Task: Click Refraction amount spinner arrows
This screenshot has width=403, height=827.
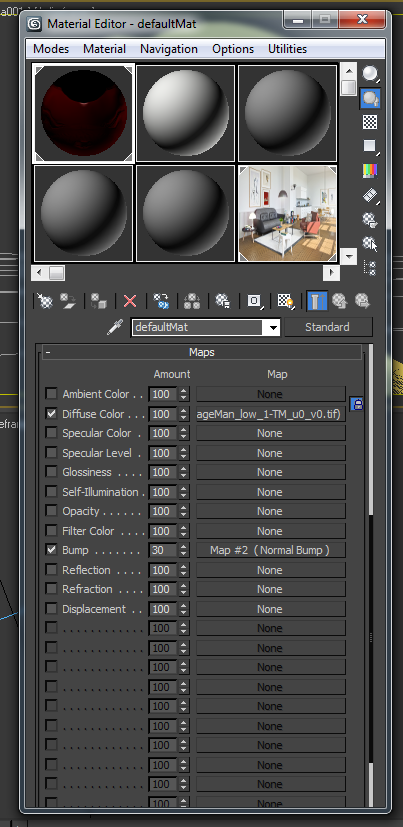Action: pyautogui.click(x=184, y=589)
